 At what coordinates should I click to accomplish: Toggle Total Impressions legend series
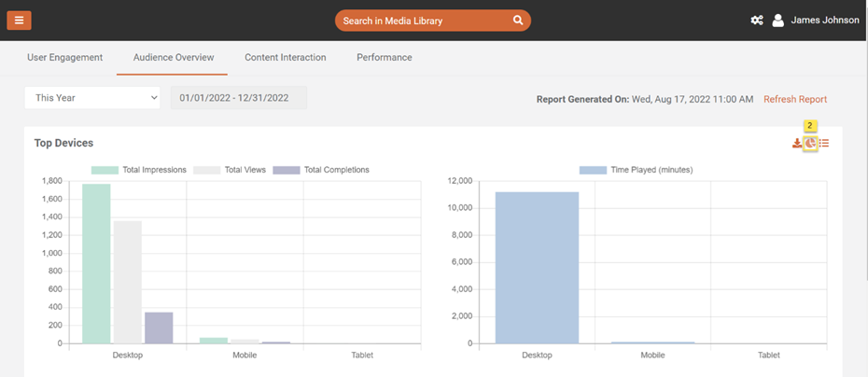tap(140, 170)
